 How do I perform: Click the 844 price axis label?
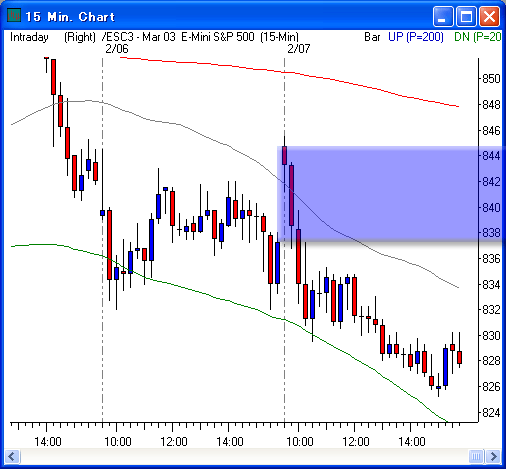[x=492, y=156]
